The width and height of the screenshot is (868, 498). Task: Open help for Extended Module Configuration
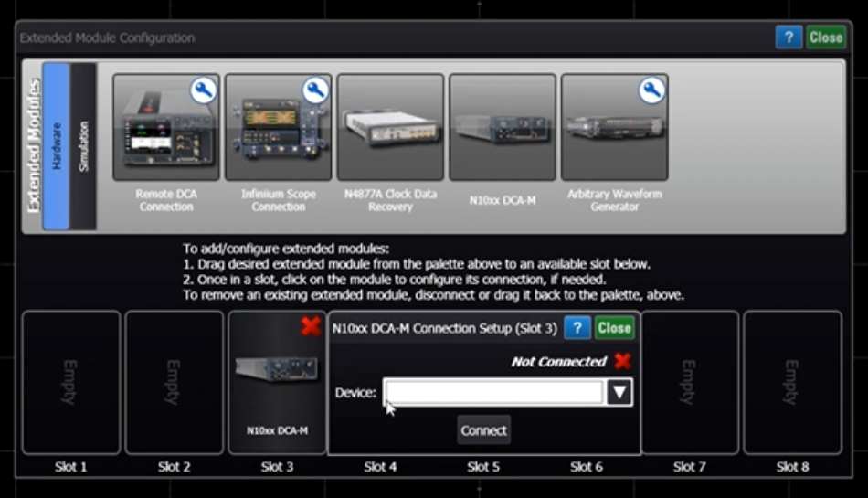click(x=789, y=37)
